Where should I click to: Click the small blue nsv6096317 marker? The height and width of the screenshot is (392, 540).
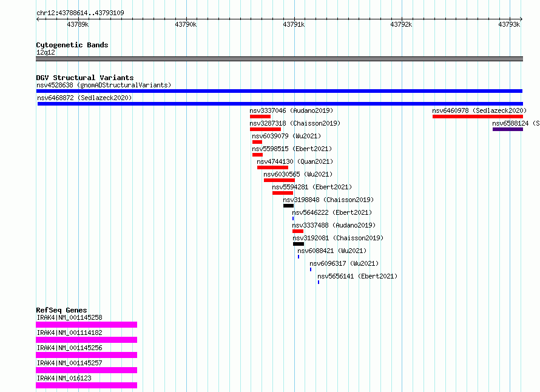pyautogui.click(x=311, y=269)
